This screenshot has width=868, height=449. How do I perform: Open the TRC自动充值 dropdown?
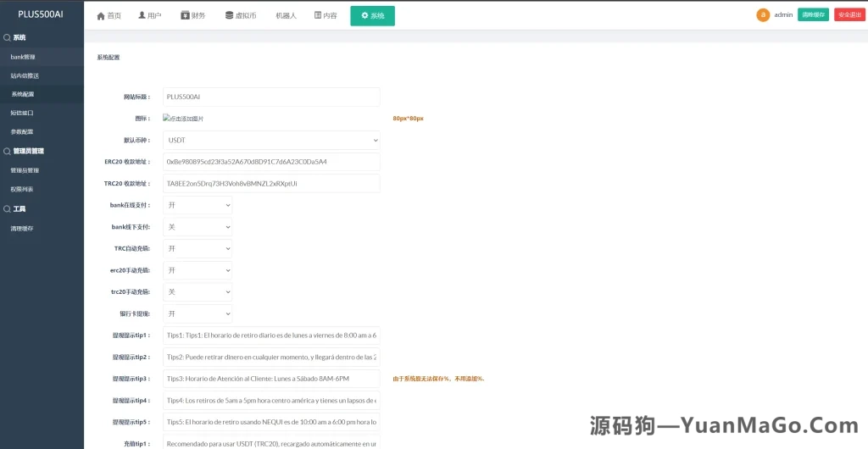[198, 249]
